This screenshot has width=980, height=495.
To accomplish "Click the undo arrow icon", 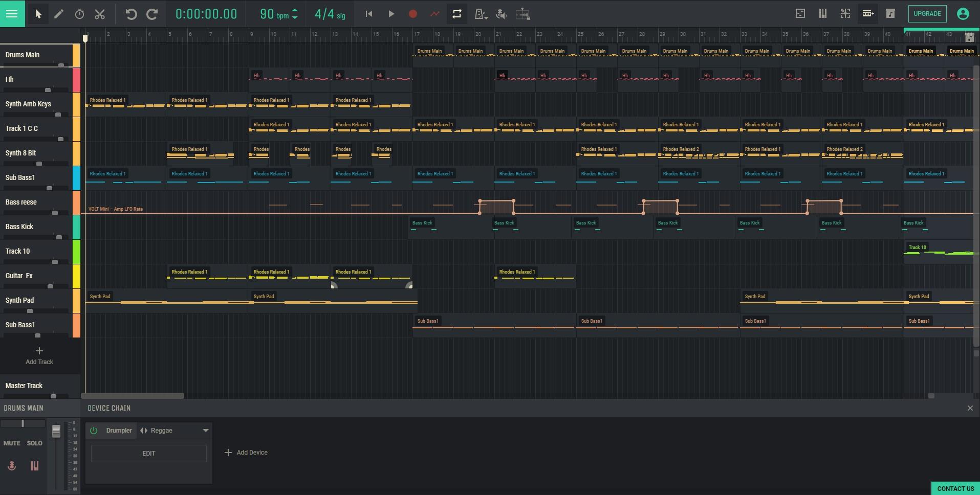I will pyautogui.click(x=131, y=14).
